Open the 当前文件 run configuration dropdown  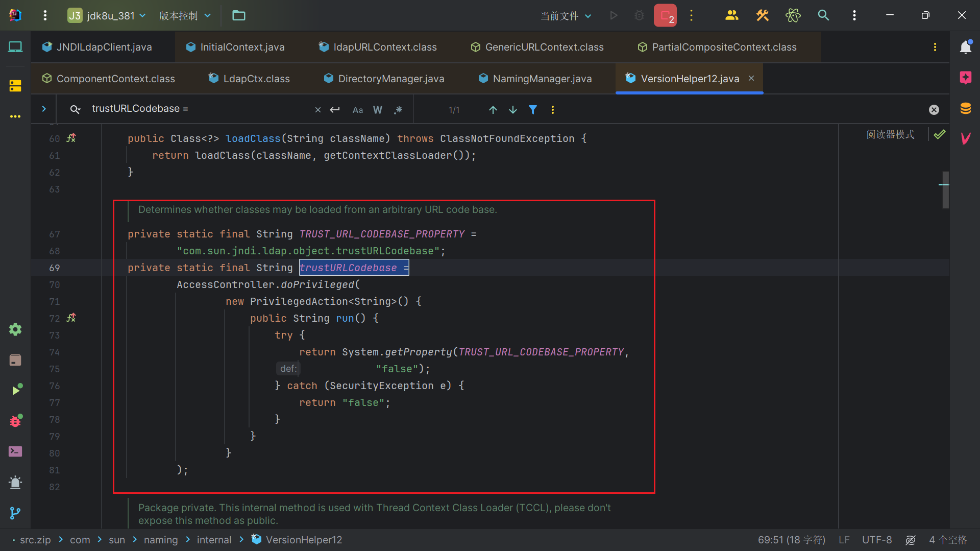(566, 16)
